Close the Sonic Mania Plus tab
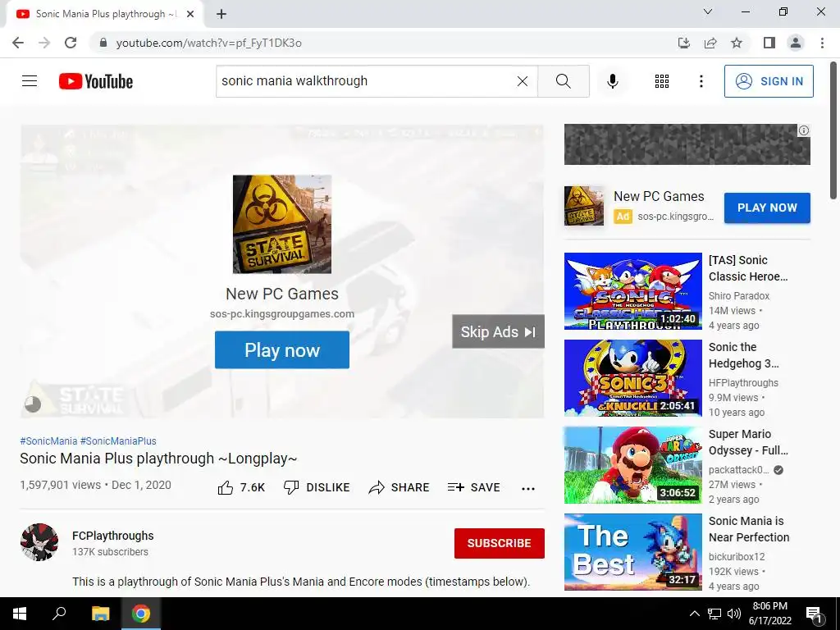This screenshot has width=840, height=630. coord(190,14)
